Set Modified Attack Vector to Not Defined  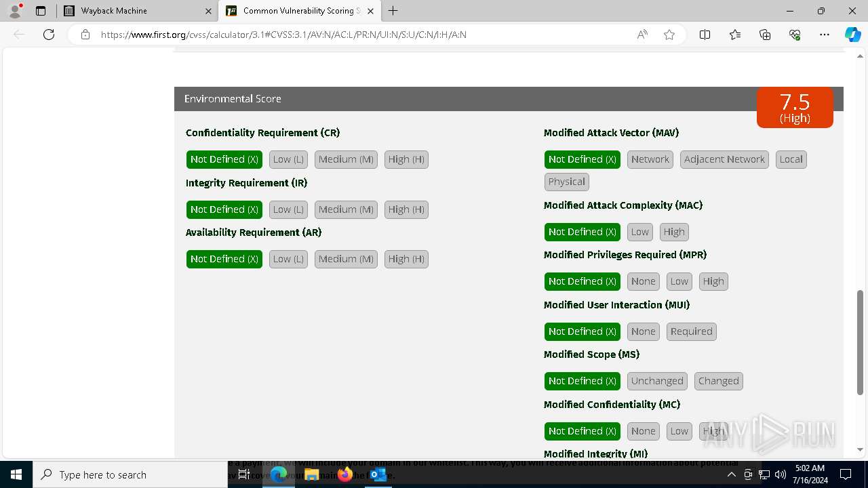(x=583, y=159)
